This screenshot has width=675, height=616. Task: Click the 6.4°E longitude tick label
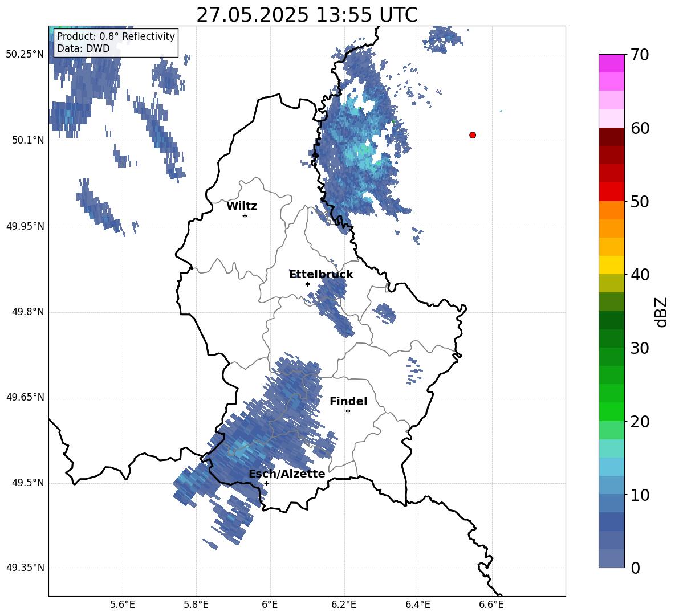point(417,605)
